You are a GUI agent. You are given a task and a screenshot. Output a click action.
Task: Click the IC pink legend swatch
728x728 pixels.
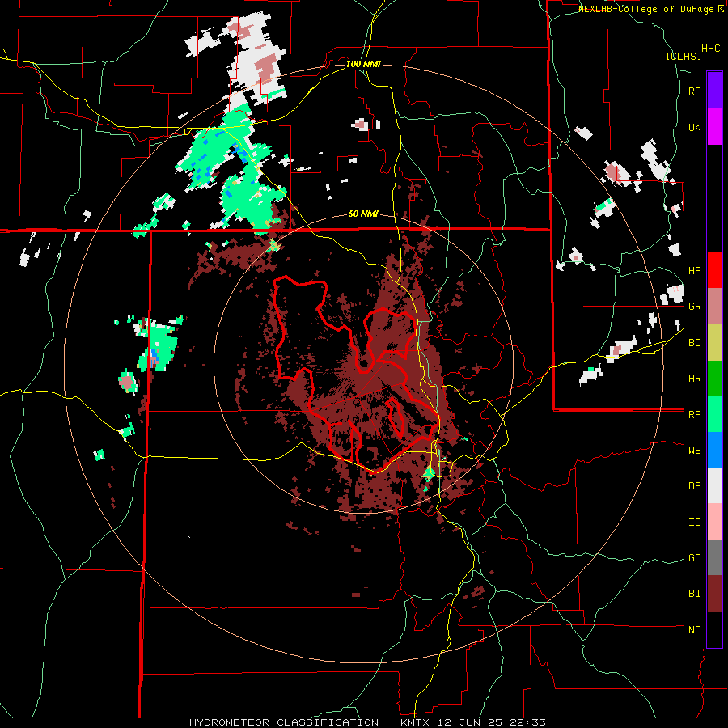714,522
